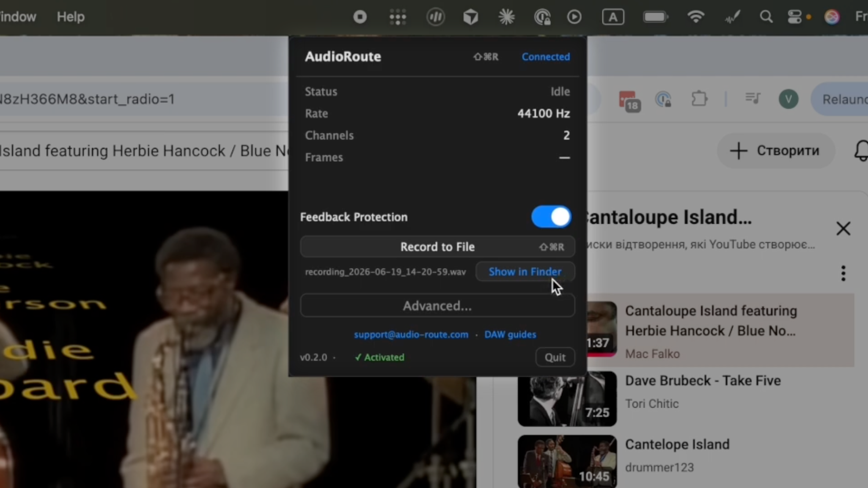Open the Window menu
The height and width of the screenshot is (488, 868).
pyautogui.click(x=18, y=17)
